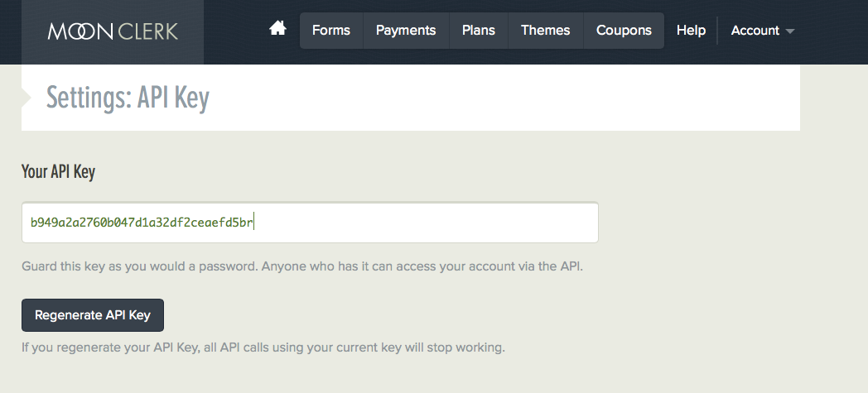Click the MoonClerk logo

point(113,31)
